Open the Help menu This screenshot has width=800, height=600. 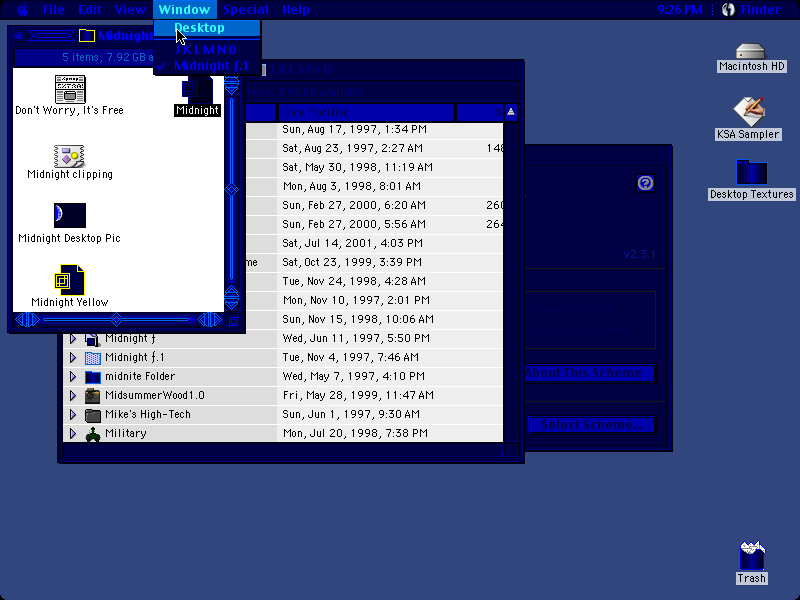point(295,10)
